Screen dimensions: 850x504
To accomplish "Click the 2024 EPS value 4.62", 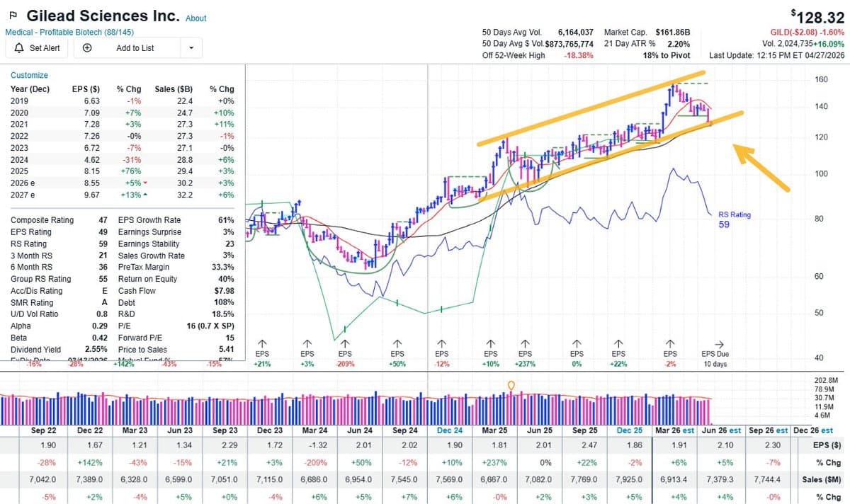I will click(x=91, y=159).
